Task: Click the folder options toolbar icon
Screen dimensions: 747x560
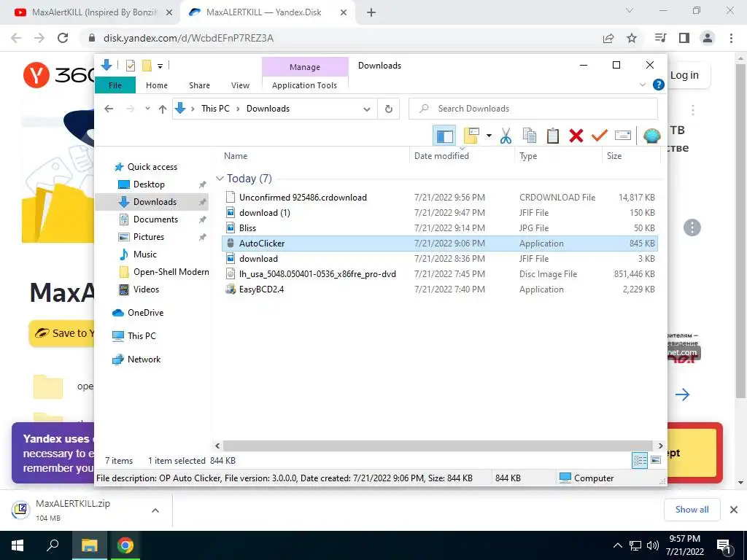Action: pos(471,136)
